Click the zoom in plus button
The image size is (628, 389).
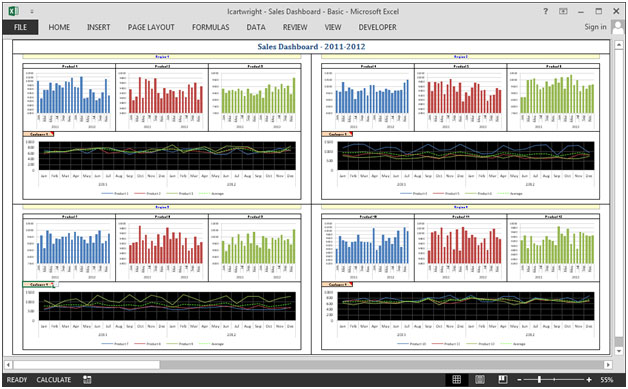[x=589, y=380]
